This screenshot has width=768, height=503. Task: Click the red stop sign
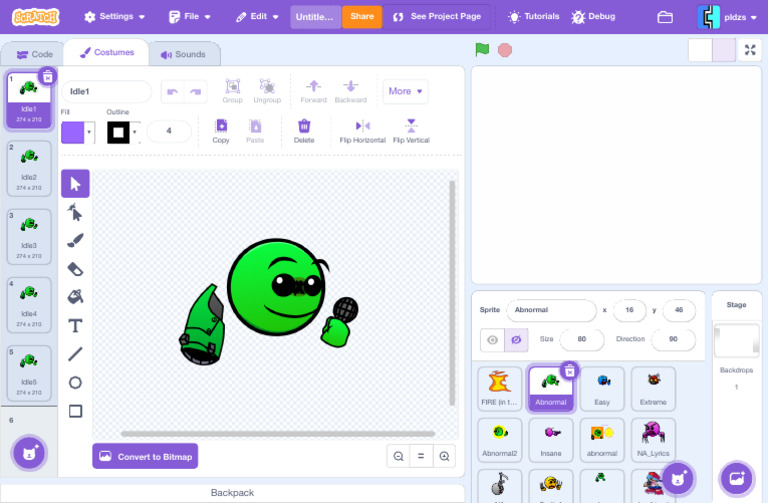[x=505, y=50]
